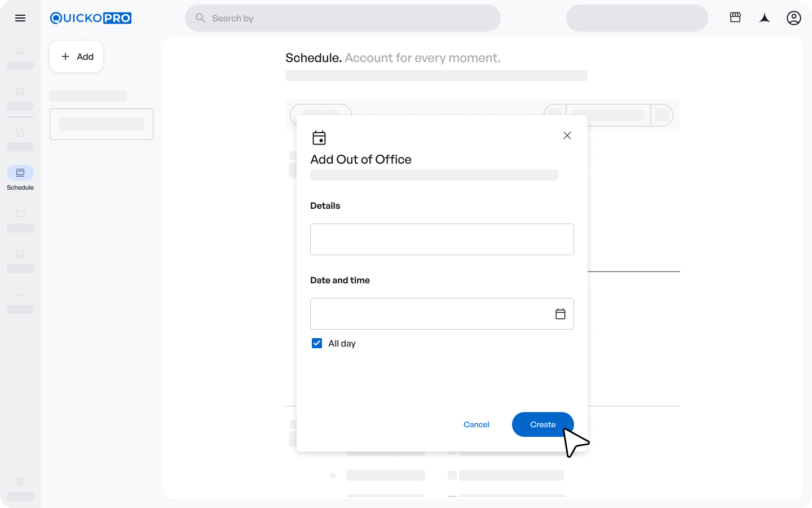Click the Details text field
812x508 pixels.
click(x=442, y=239)
